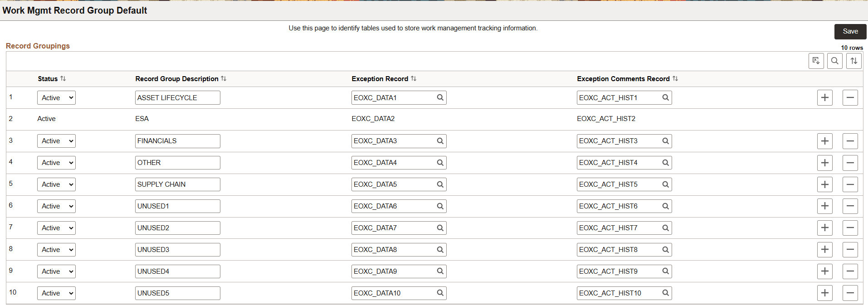Image resolution: width=868 pixels, height=305 pixels.
Task: Click the Record Groupings section heading
Action: pyautogui.click(x=38, y=46)
